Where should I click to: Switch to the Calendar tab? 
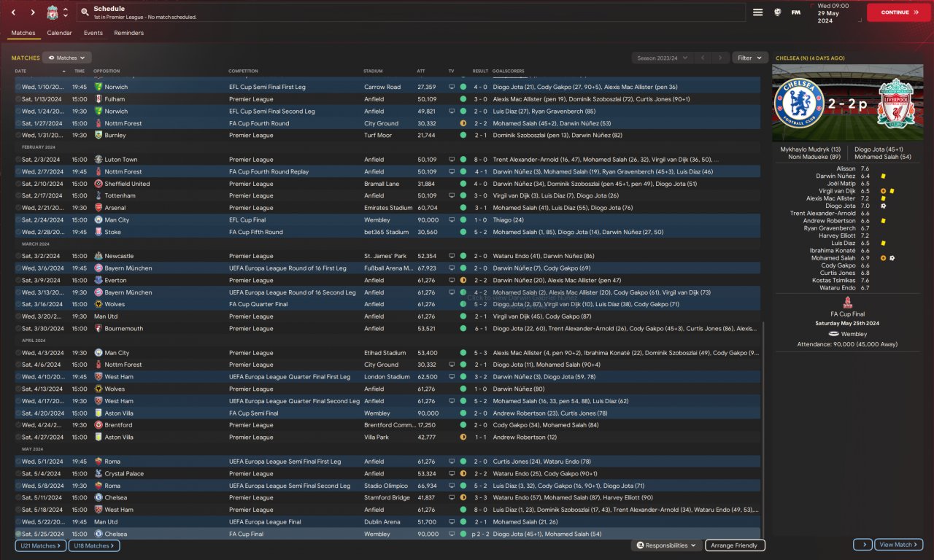(x=59, y=33)
